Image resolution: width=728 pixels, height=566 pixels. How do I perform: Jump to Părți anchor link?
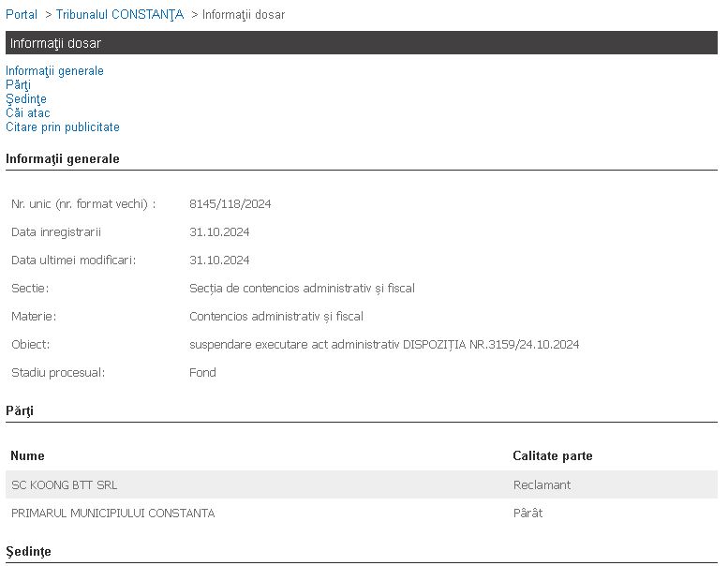coord(18,85)
